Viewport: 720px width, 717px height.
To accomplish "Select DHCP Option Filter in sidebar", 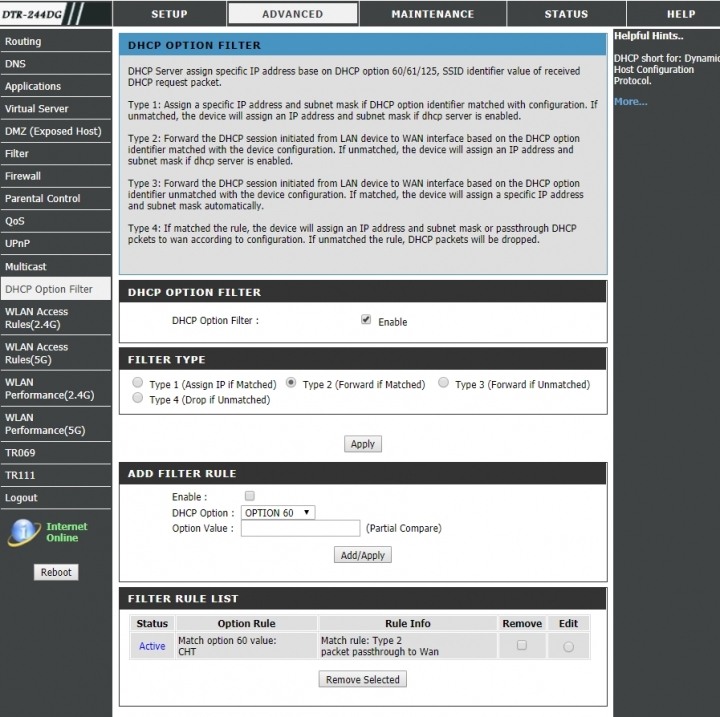I will pos(56,289).
